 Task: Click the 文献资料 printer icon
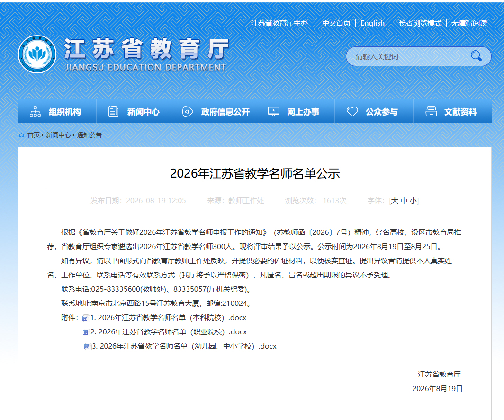[x=431, y=111]
